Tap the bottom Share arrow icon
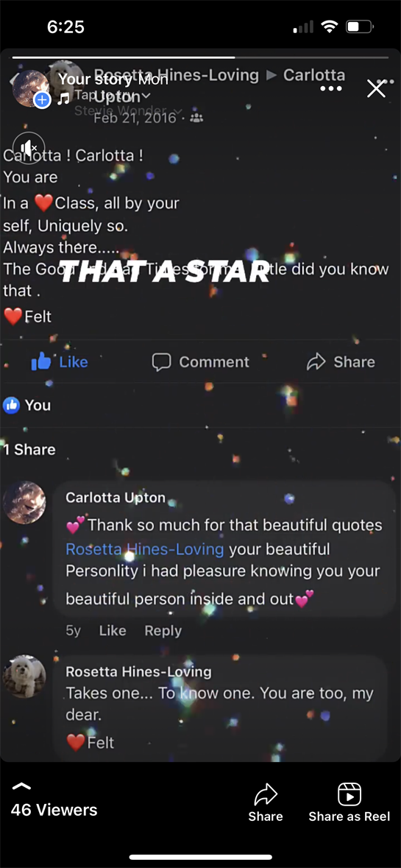 tap(265, 794)
